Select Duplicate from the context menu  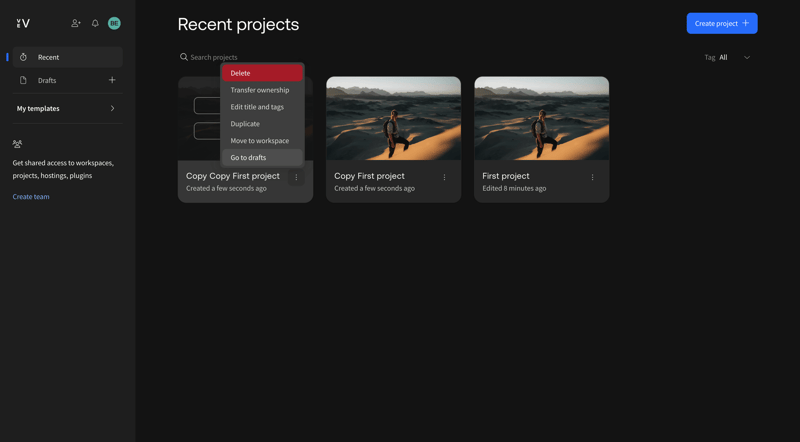(x=262, y=124)
